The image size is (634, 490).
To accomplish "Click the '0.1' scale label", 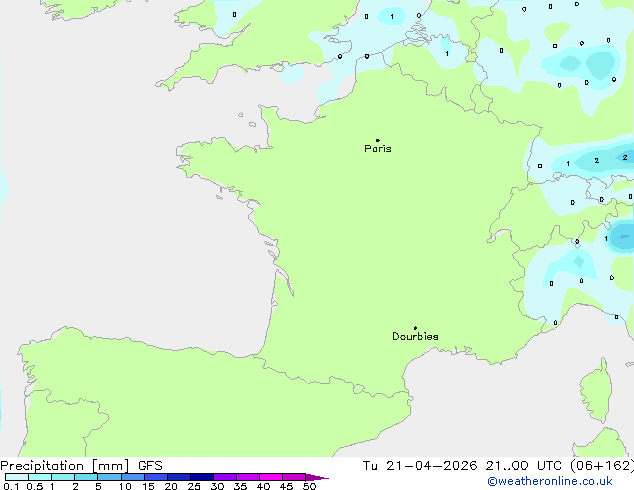I will tap(11, 486).
